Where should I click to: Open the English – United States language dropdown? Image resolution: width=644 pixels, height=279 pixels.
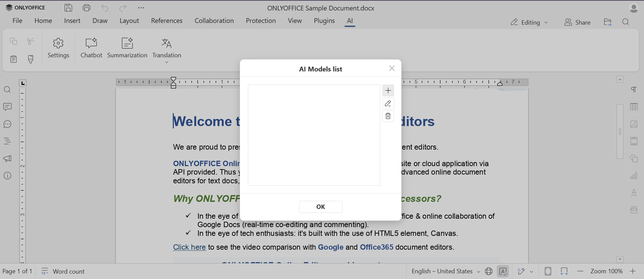(446, 271)
